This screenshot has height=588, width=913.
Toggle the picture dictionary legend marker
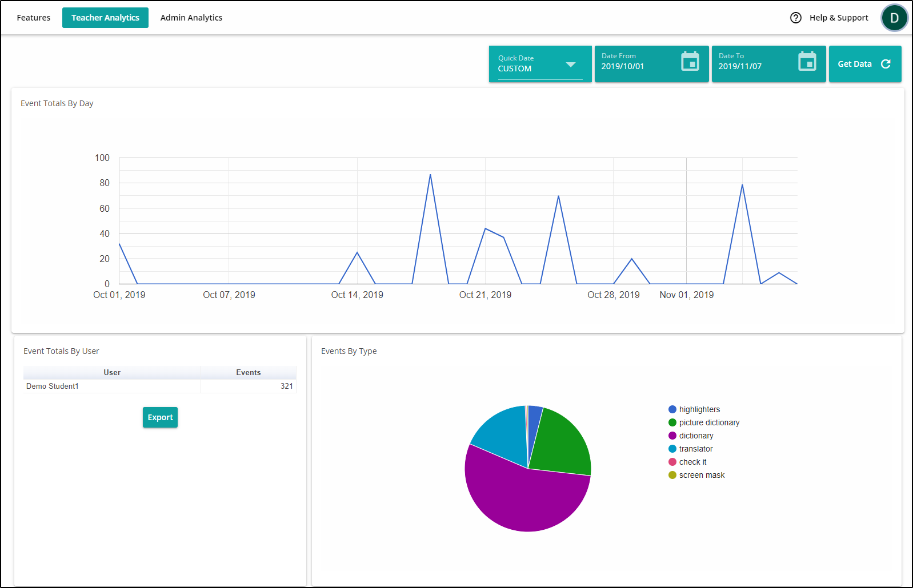(672, 422)
